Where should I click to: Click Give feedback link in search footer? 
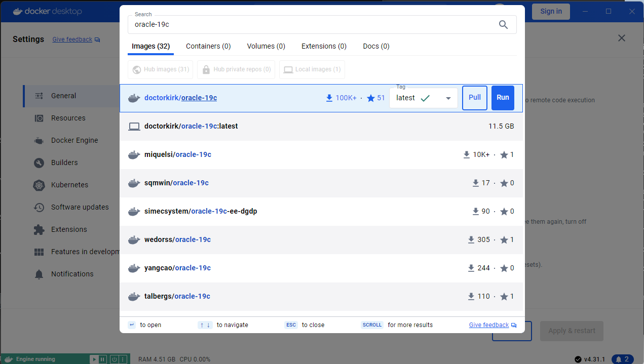point(489,325)
